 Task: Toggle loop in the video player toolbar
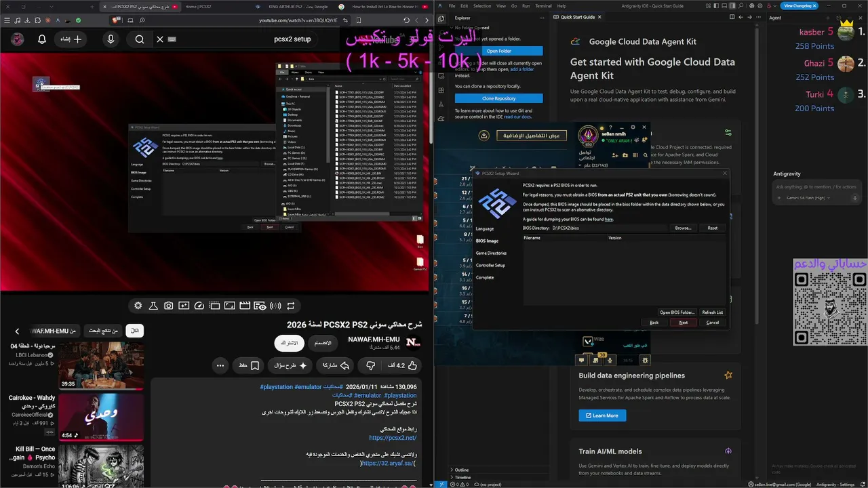tap(290, 306)
